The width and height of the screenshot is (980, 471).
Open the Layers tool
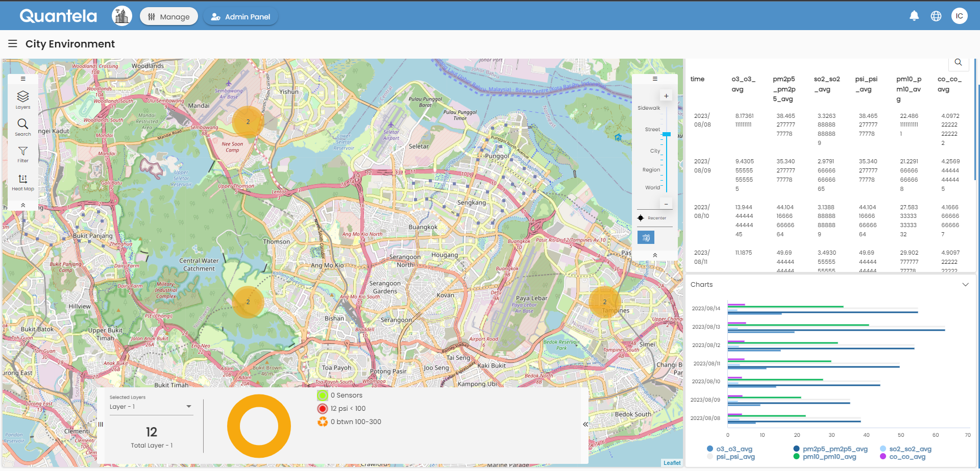tap(23, 100)
